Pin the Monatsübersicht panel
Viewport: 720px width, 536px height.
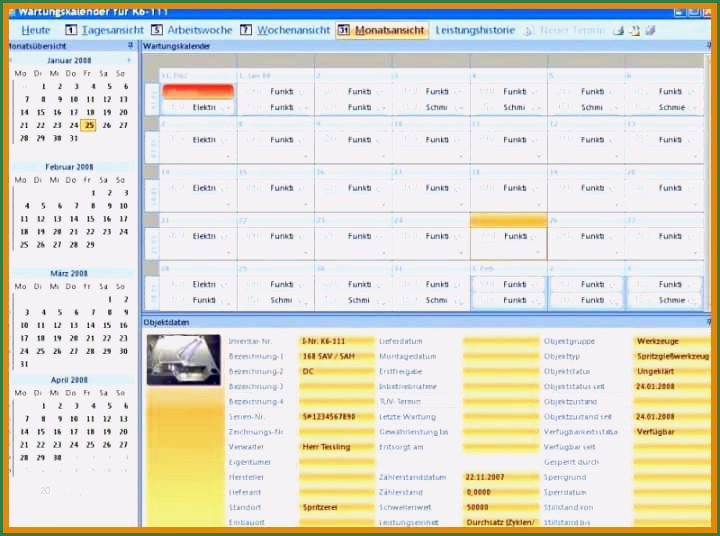(130, 46)
